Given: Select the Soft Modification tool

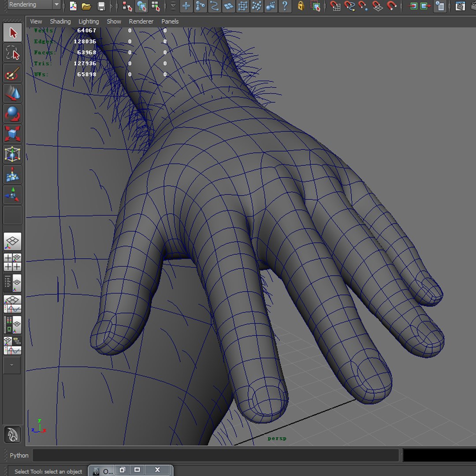Looking at the screenshot, I should point(12,174).
